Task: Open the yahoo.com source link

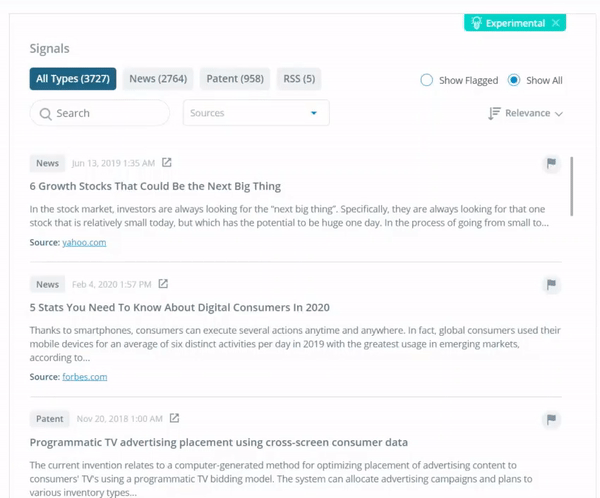Action: pyautogui.click(x=84, y=242)
